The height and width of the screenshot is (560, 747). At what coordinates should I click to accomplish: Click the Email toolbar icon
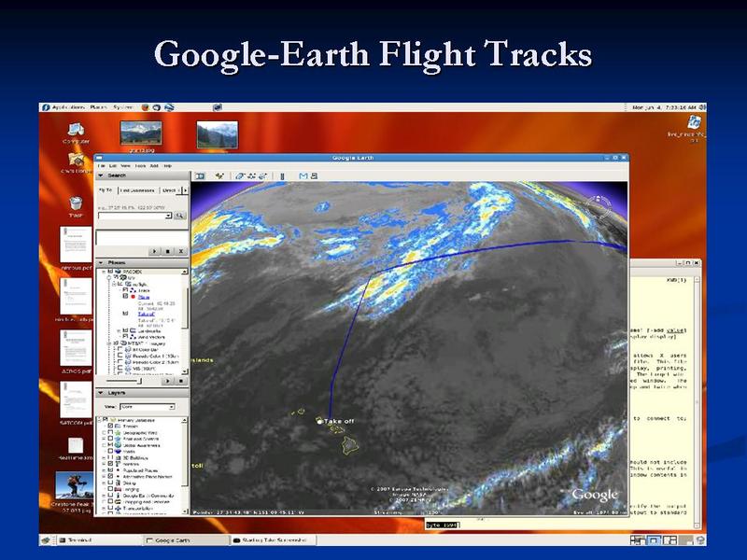pos(303,176)
